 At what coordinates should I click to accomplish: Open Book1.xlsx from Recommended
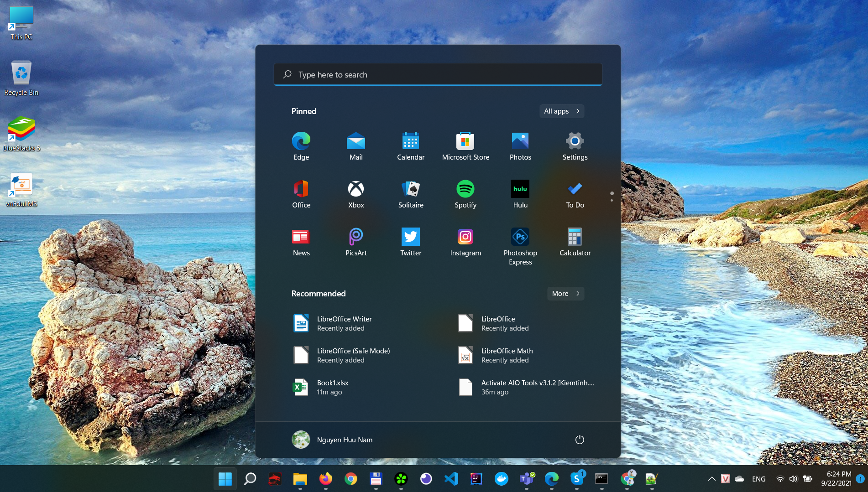(332, 387)
